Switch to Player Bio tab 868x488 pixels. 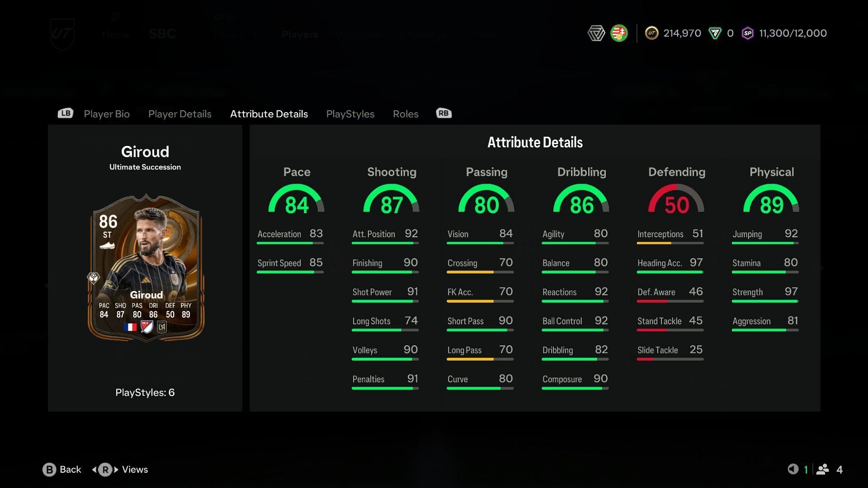pos(106,113)
